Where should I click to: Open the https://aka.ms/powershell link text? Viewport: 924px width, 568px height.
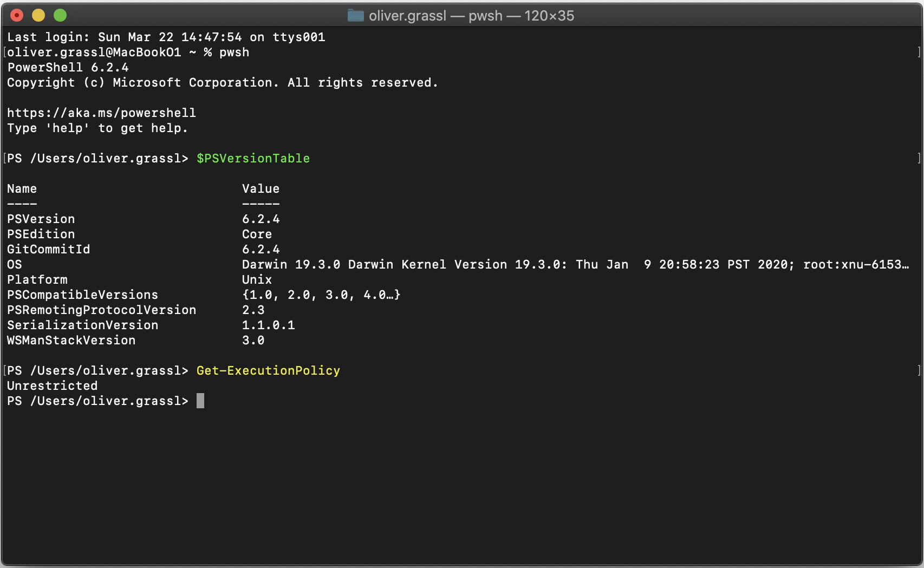(x=101, y=113)
